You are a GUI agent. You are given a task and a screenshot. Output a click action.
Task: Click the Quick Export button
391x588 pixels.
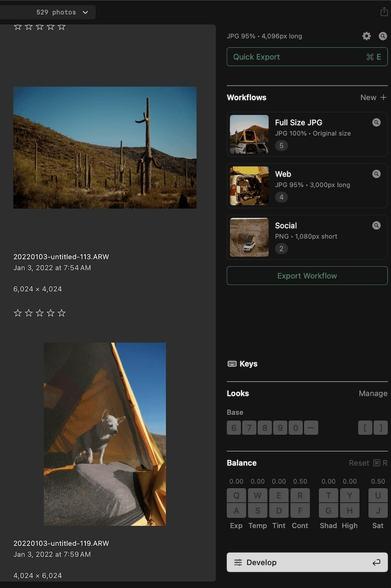[x=307, y=57]
